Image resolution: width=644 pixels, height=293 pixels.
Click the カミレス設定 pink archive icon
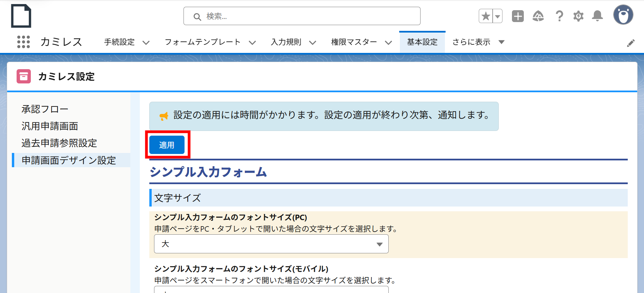24,76
